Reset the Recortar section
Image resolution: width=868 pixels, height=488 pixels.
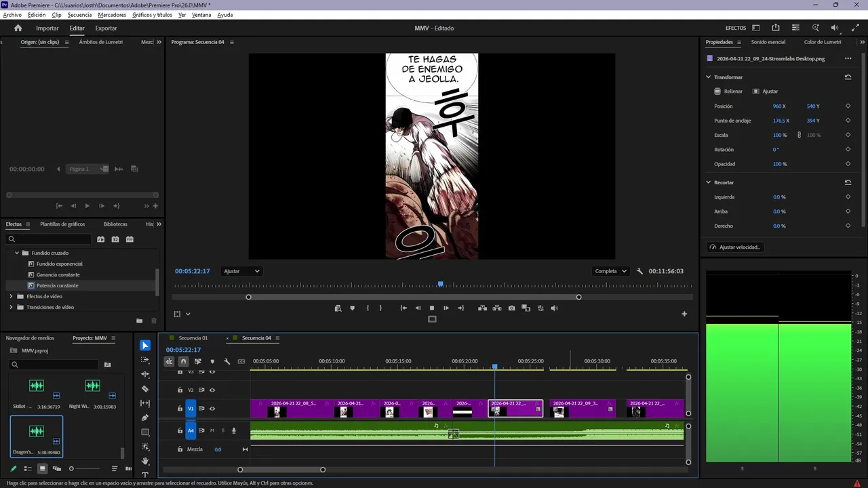pos(848,182)
